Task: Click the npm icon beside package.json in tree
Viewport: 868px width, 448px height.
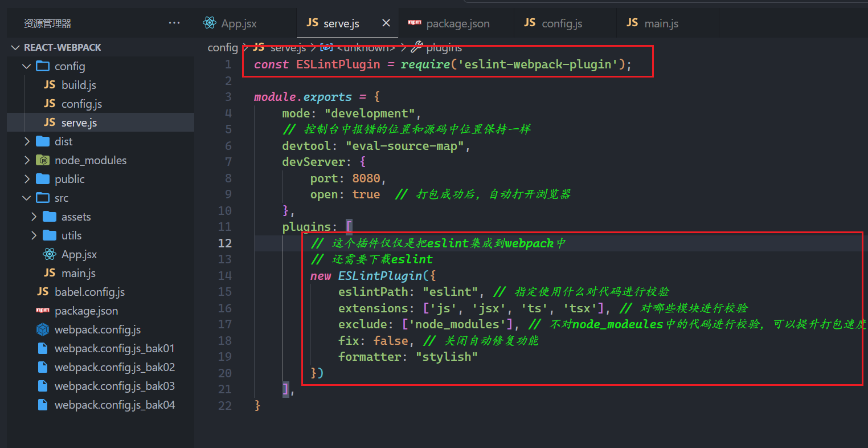Action: 43,310
